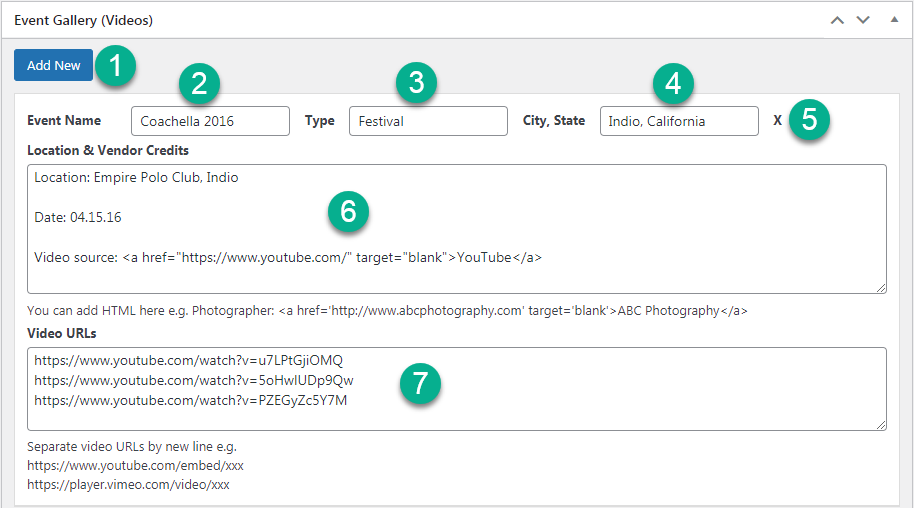Click the Type label

(x=319, y=121)
